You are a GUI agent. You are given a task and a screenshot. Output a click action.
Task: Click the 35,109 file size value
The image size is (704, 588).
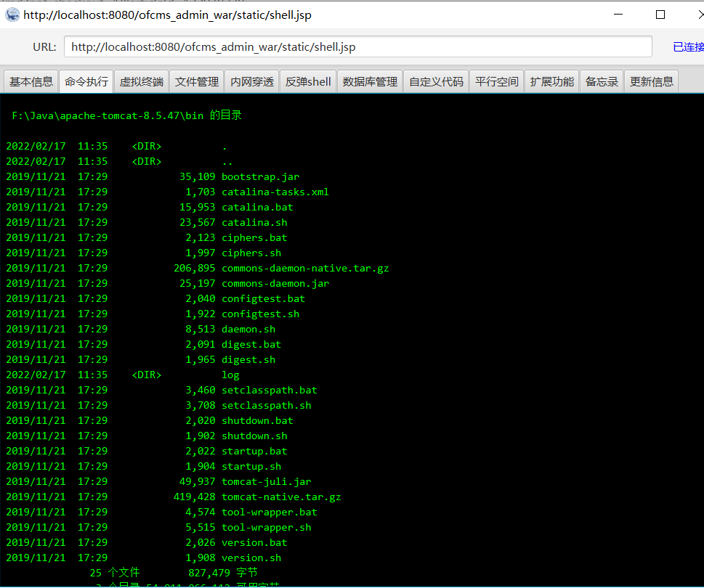pyautogui.click(x=198, y=176)
